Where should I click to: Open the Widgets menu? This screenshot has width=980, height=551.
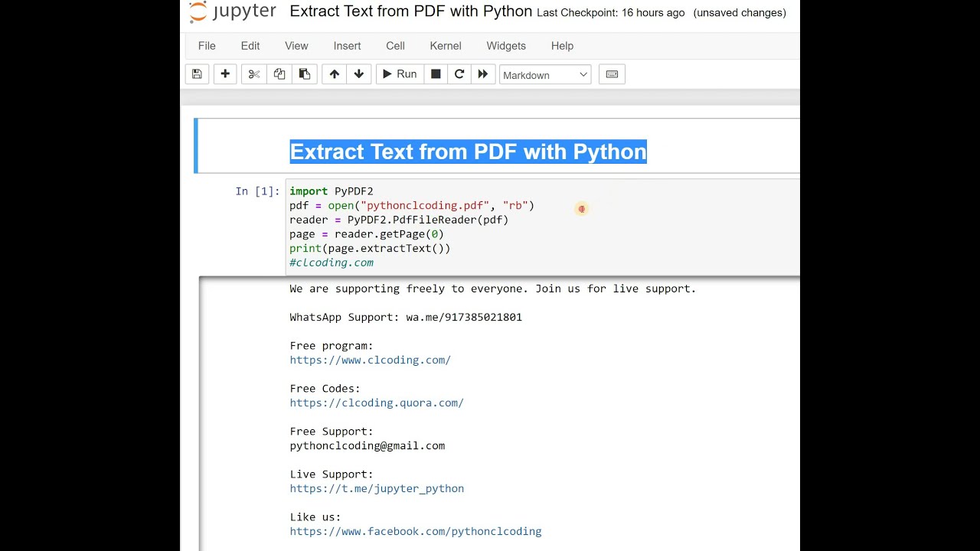click(x=506, y=46)
